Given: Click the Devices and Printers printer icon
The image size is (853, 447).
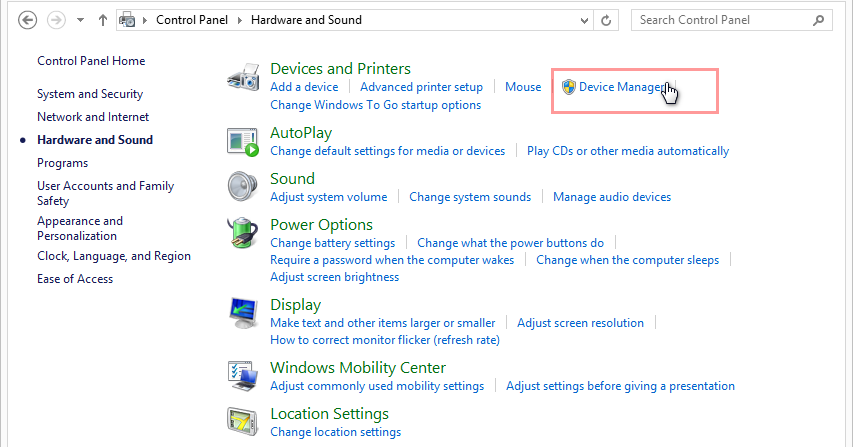Looking at the screenshot, I should point(246,79).
